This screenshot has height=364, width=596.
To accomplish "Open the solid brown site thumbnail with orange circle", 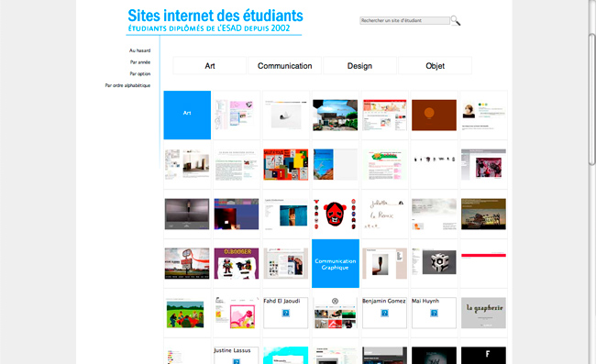I will pos(434,116).
